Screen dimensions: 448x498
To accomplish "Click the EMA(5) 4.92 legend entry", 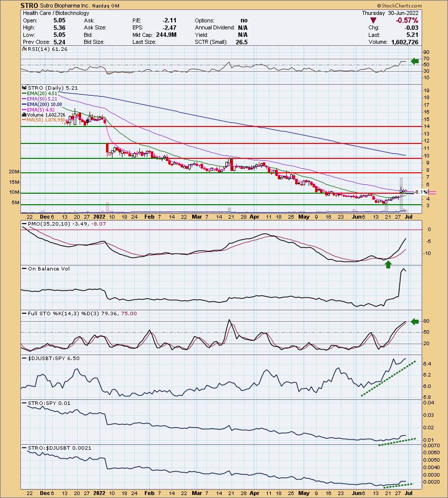I will 41,110.
